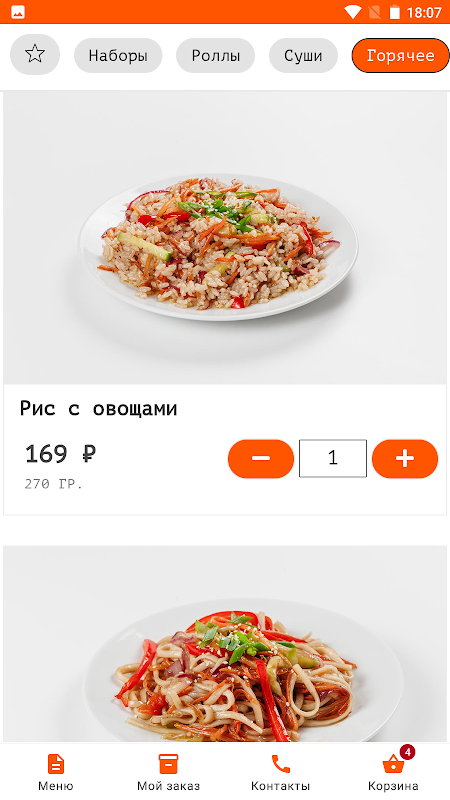Open Мой заказ box icon
450x800 pixels.
[168, 764]
